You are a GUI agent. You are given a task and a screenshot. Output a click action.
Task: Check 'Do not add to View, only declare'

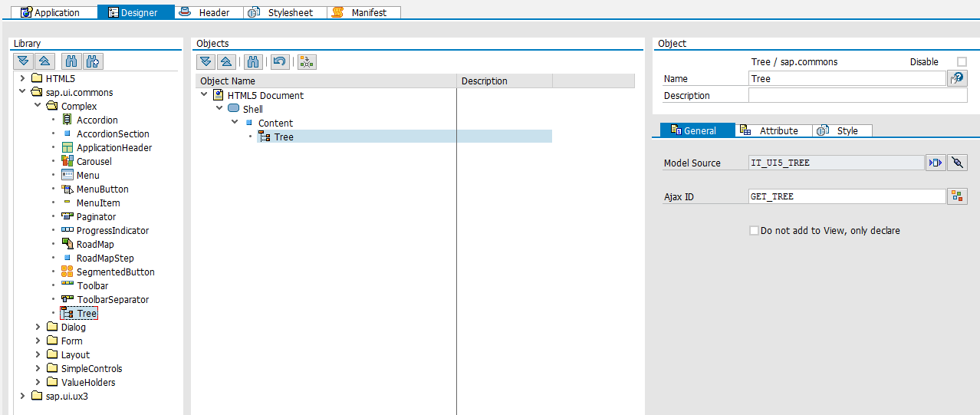pos(754,231)
